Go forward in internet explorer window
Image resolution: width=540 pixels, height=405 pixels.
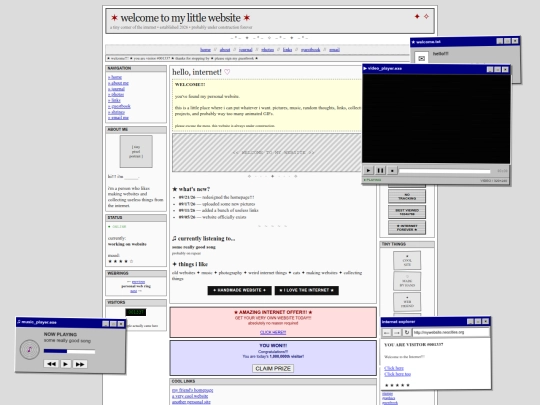(397, 332)
